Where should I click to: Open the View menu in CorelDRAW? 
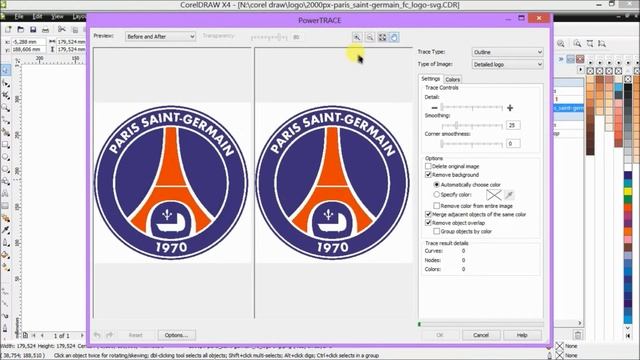pos(58,16)
